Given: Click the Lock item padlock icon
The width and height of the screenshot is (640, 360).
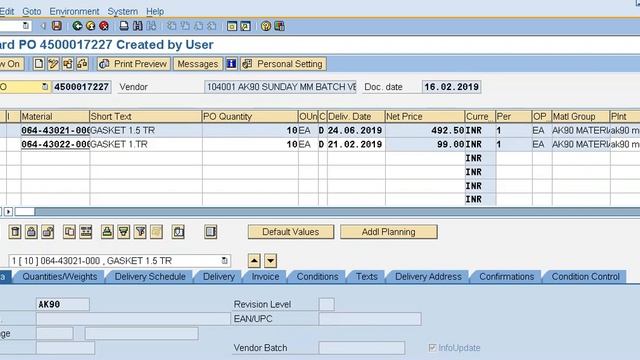Looking at the screenshot, I should pyautogui.click(x=31, y=232).
